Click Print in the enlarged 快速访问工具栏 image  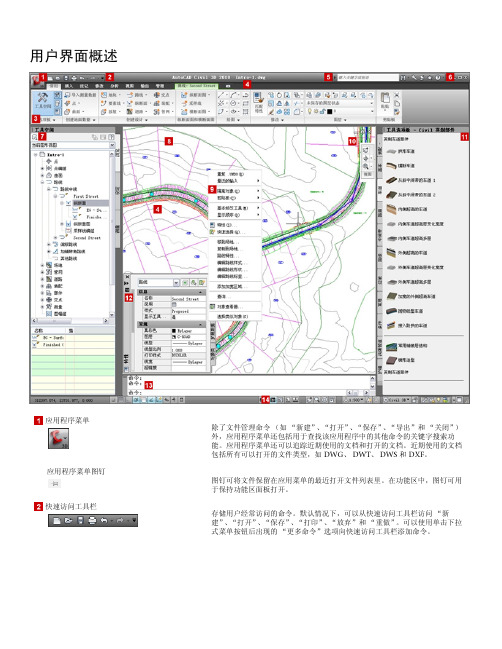click(x=92, y=520)
